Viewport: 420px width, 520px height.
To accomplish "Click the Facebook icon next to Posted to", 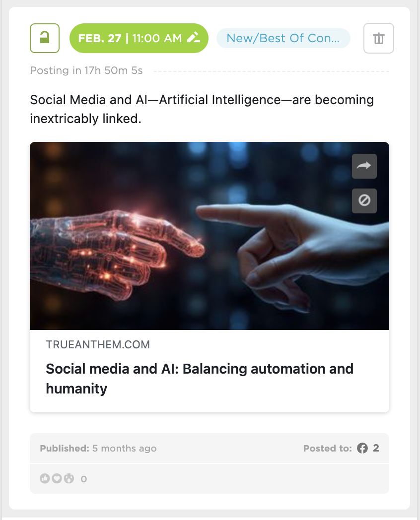I will (362, 449).
